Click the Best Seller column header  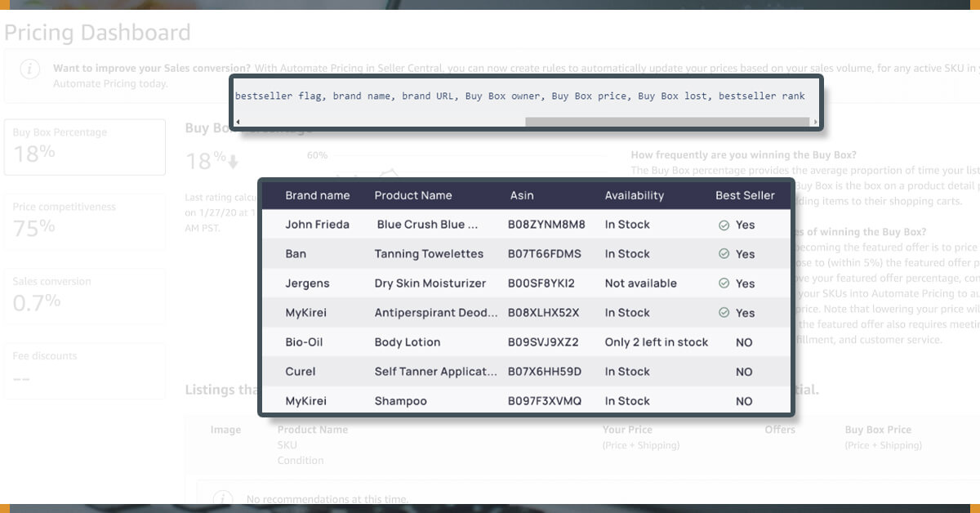tap(745, 195)
